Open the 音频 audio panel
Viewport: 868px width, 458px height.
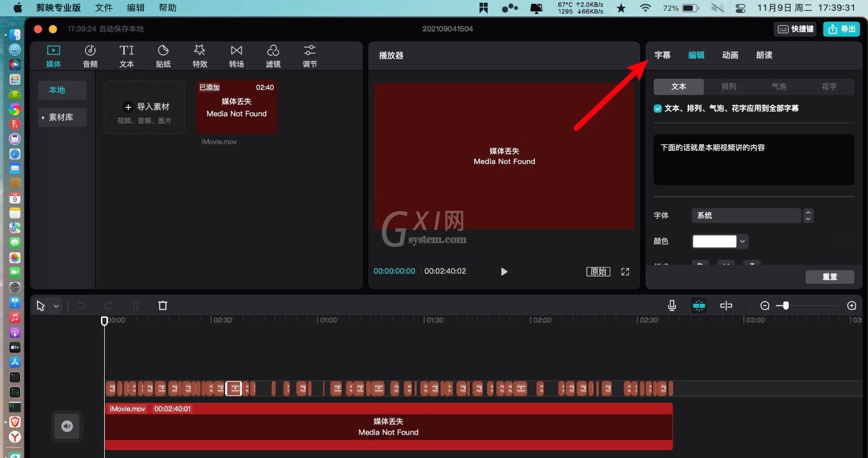click(90, 56)
